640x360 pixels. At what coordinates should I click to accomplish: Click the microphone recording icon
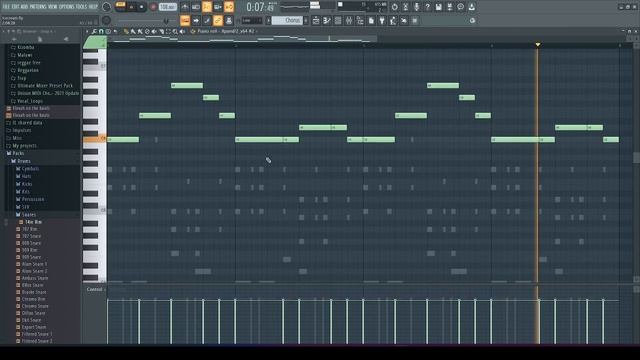click(417, 7)
